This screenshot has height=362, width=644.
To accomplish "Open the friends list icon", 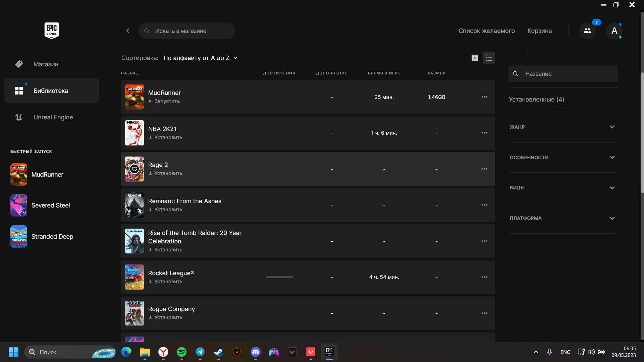I will click(587, 31).
